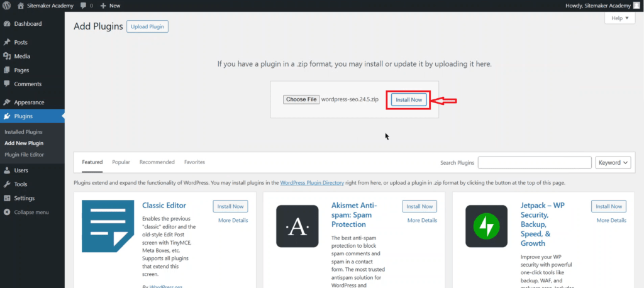Click the Upload Plugin button
Screen dimensions: 644x288
(x=147, y=26)
